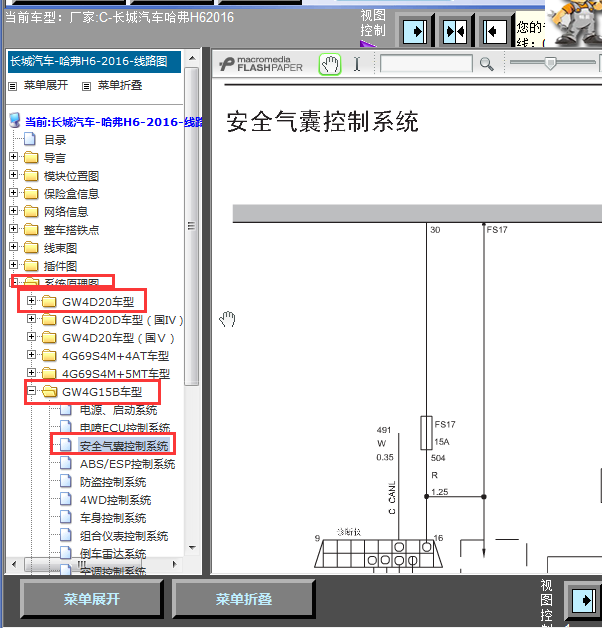
Task: Click the 菜单折叠 icon in the tree panel
Action: [86, 86]
